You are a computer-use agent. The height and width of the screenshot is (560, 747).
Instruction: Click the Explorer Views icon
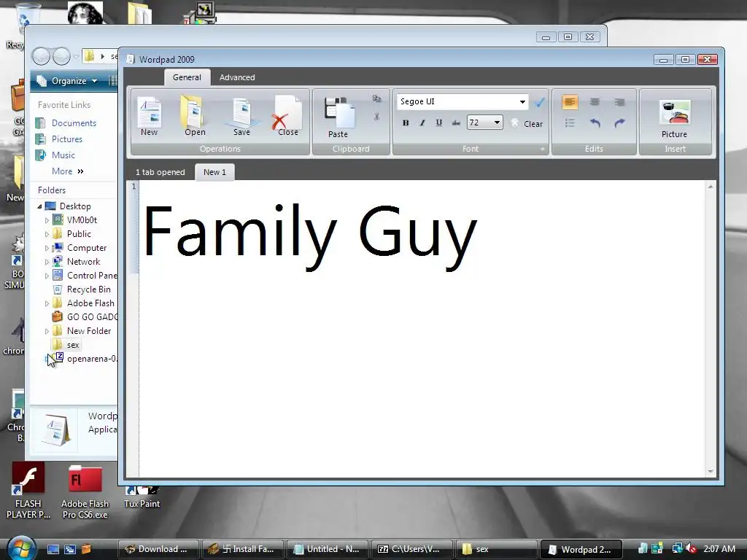113,81
